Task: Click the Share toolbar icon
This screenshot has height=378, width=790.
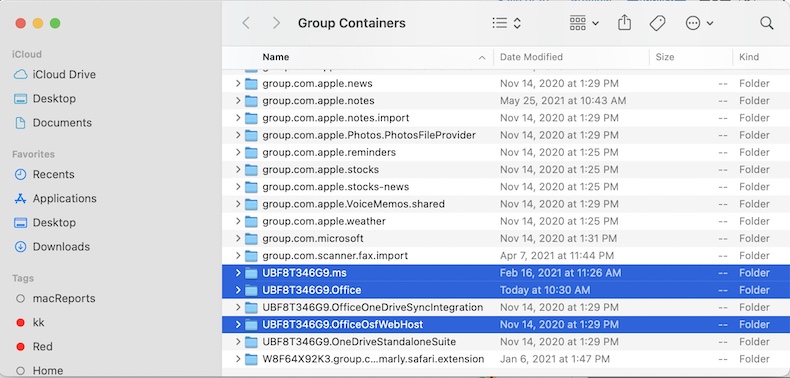Action: (624, 23)
